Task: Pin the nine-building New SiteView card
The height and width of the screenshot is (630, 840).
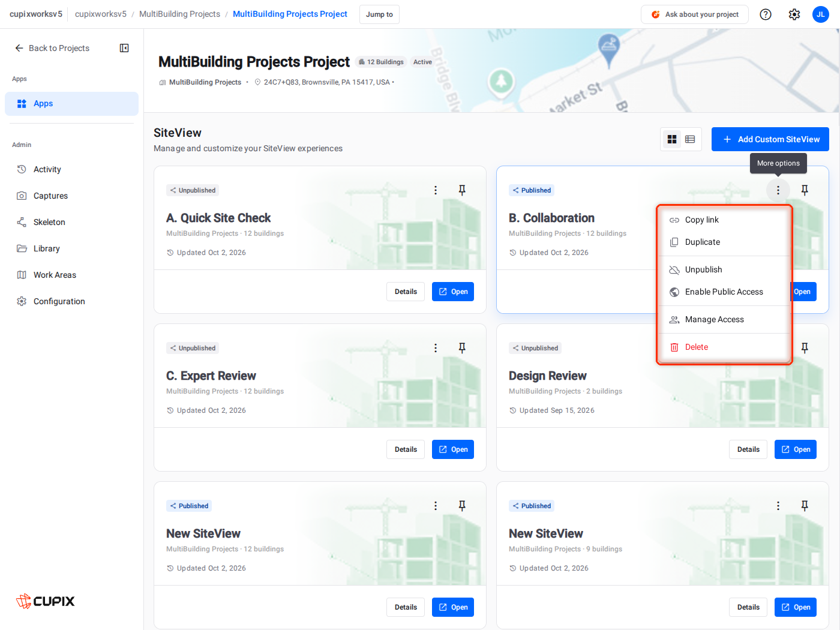Action: click(805, 506)
